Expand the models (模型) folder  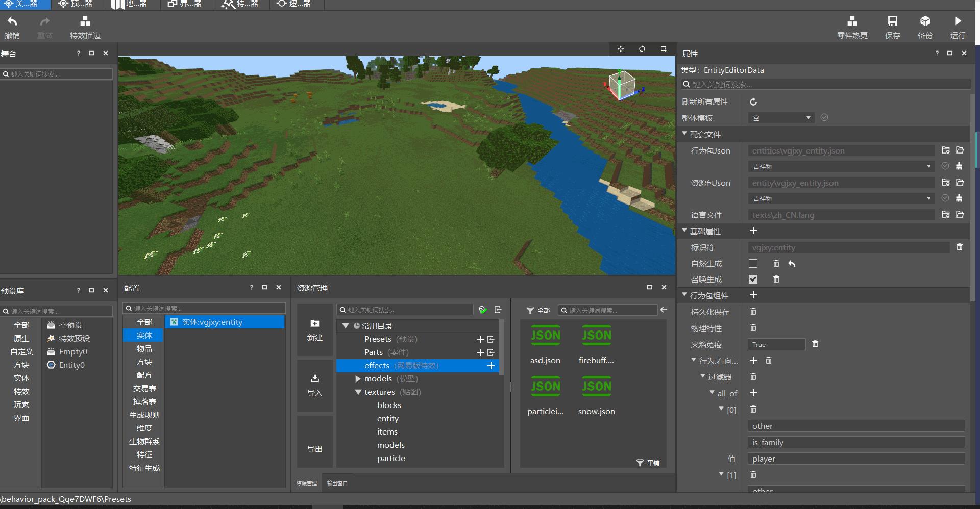(358, 379)
